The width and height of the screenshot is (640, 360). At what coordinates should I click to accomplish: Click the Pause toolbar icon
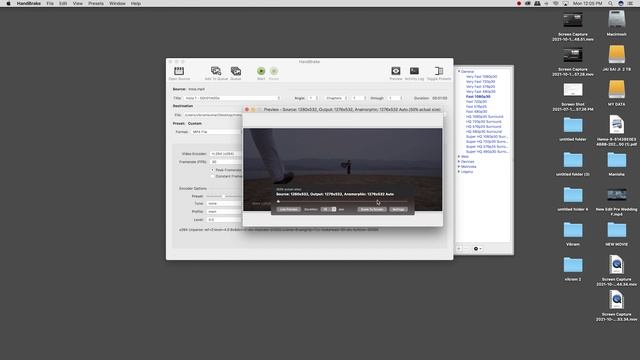274,71
